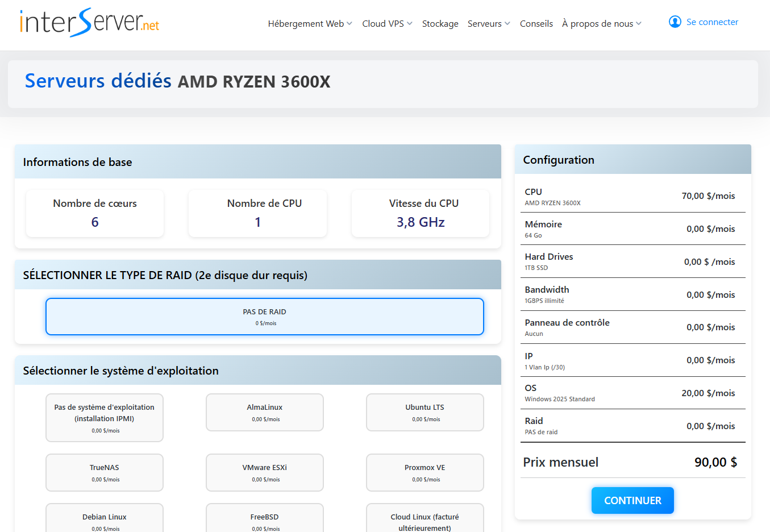Viewport: 770px width, 532px height.
Task: Click the Se connecter link
Action: click(x=712, y=22)
